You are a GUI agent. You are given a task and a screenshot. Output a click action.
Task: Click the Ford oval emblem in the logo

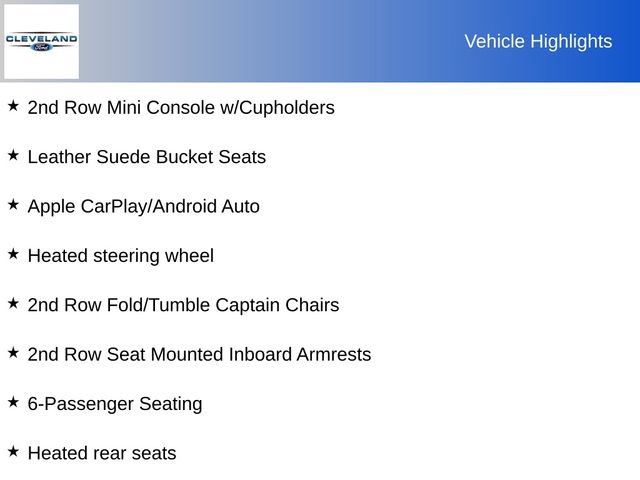[x=41, y=47]
